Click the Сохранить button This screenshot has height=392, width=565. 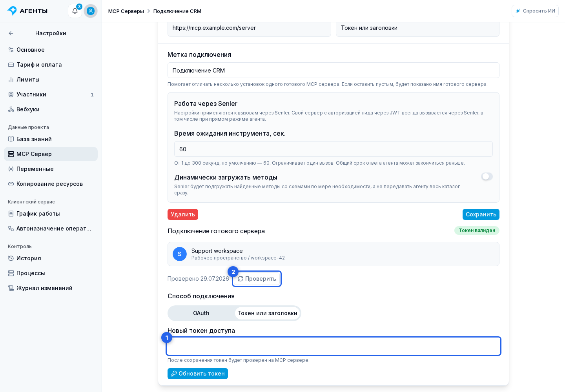pos(481,214)
